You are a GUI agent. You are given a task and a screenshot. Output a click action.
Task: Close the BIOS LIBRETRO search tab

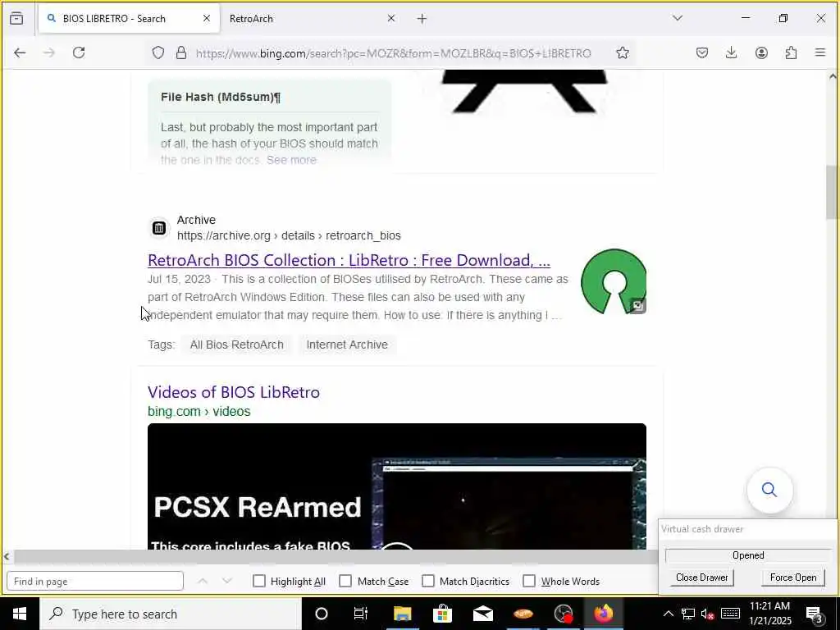click(x=207, y=18)
